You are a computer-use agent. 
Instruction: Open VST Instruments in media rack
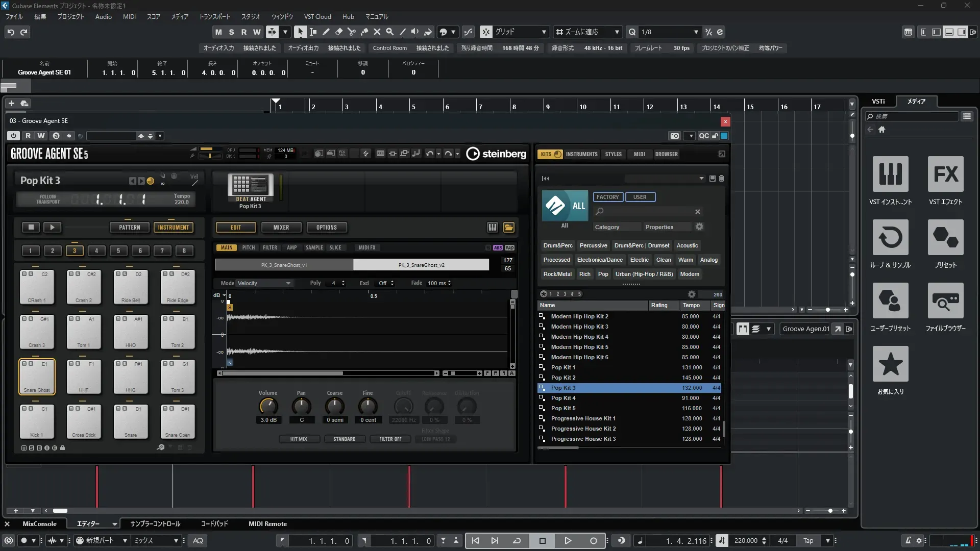tap(890, 174)
